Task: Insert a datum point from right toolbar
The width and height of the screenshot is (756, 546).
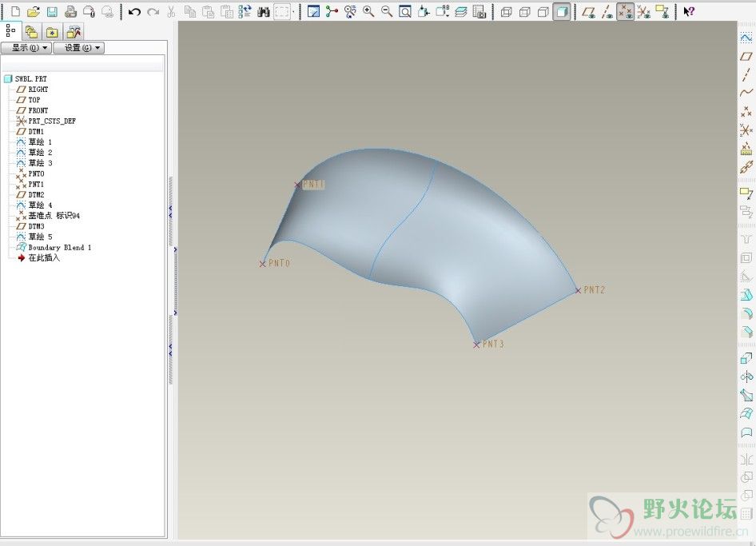Action: [x=746, y=112]
